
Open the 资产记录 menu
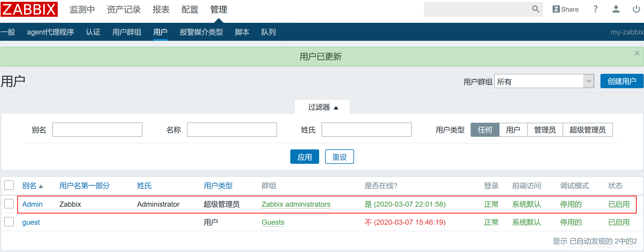pyautogui.click(x=124, y=10)
